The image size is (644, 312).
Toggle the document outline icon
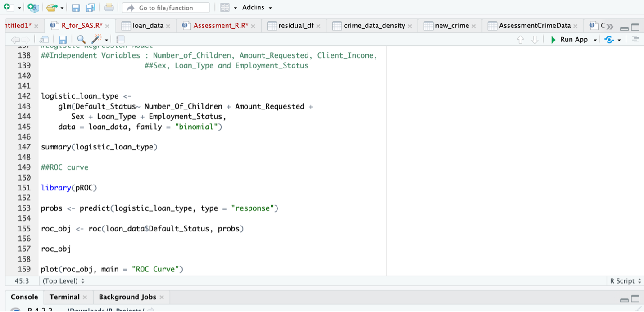pos(635,39)
